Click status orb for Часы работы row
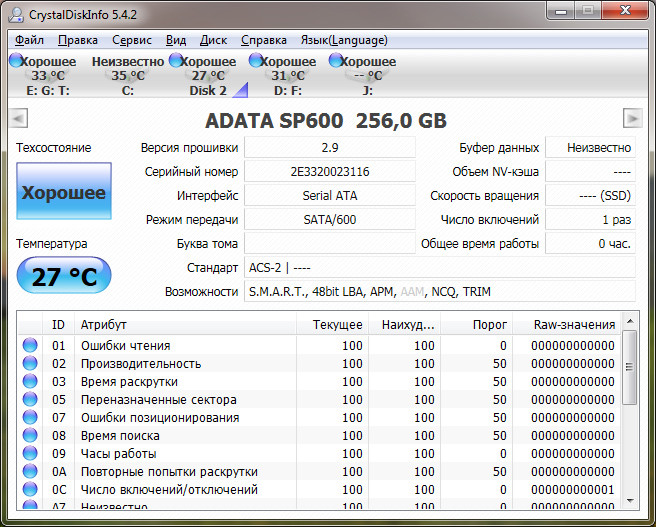656x527 pixels. coord(30,453)
